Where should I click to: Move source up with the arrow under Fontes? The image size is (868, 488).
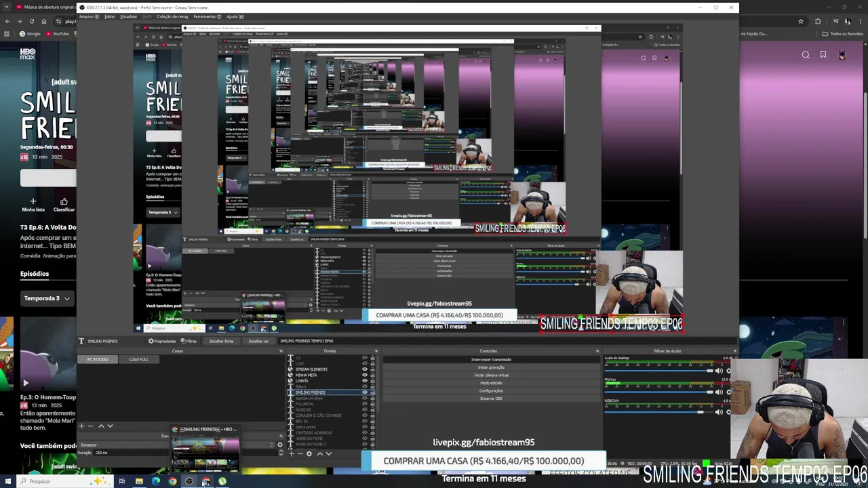[x=320, y=453]
